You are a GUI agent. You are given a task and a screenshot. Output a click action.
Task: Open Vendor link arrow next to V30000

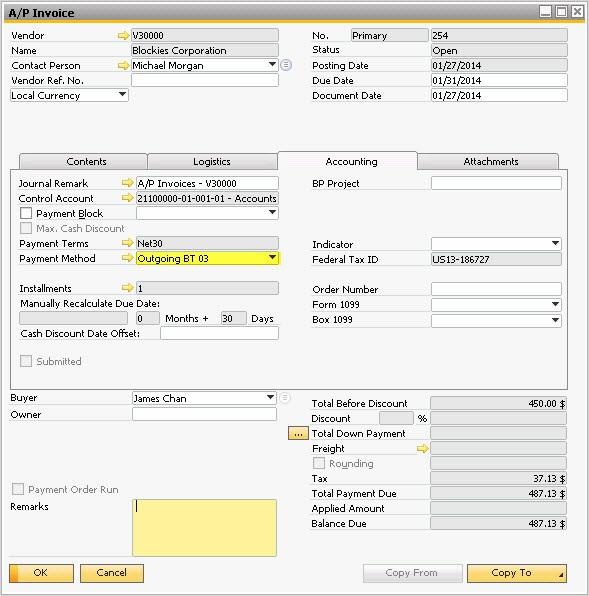pyautogui.click(x=123, y=36)
